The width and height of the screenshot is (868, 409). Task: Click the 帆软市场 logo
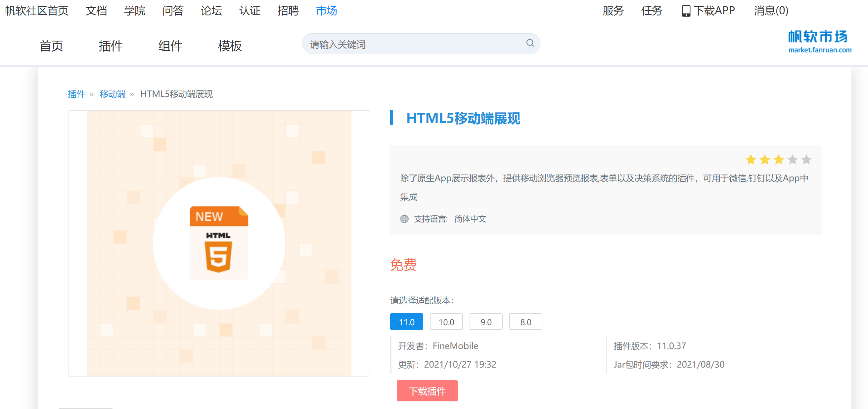tap(819, 41)
